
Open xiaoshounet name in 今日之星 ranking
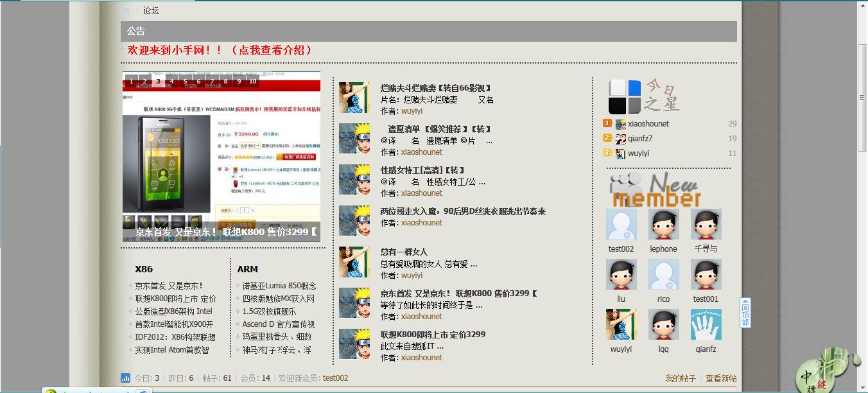[x=648, y=124]
